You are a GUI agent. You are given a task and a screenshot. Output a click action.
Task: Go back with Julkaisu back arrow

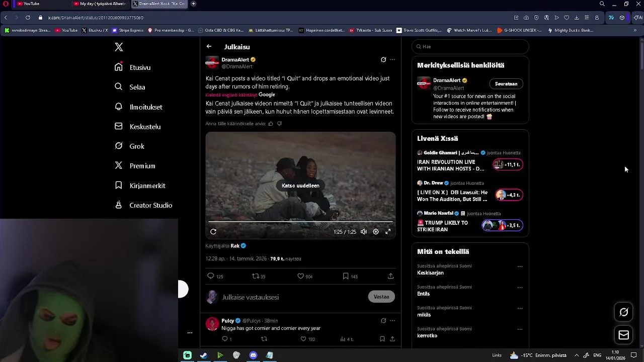(209, 46)
